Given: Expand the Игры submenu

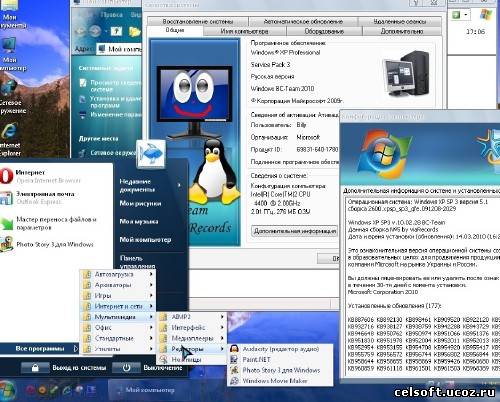Looking at the screenshot, I should point(118,296).
